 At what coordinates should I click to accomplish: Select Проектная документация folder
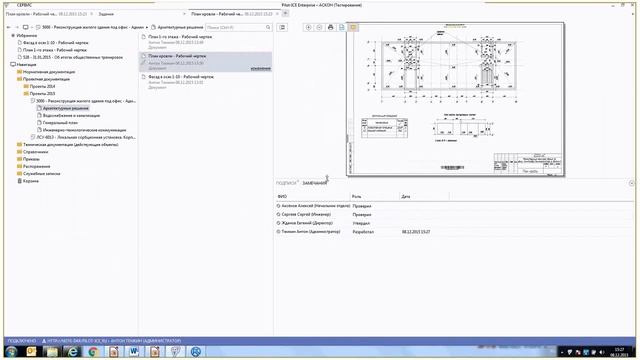(46, 79)
